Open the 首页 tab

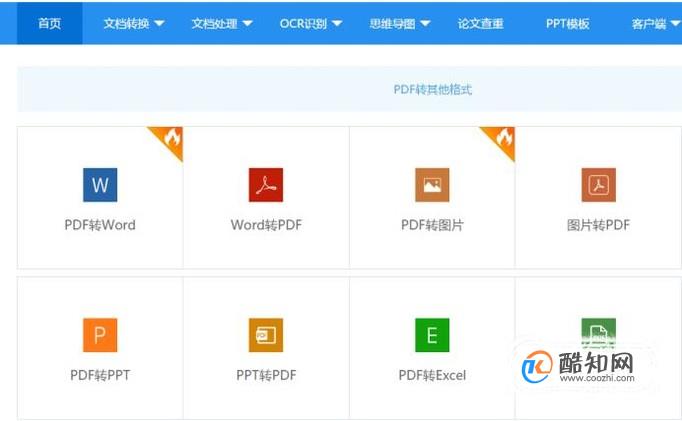click(50, 23)
